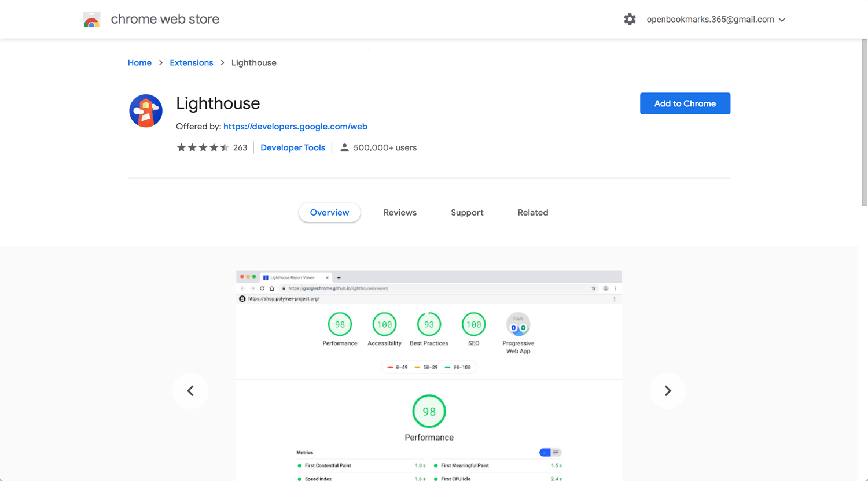Click the 500,000+ users text
This screenshot has height=481, width=868.
385,147
